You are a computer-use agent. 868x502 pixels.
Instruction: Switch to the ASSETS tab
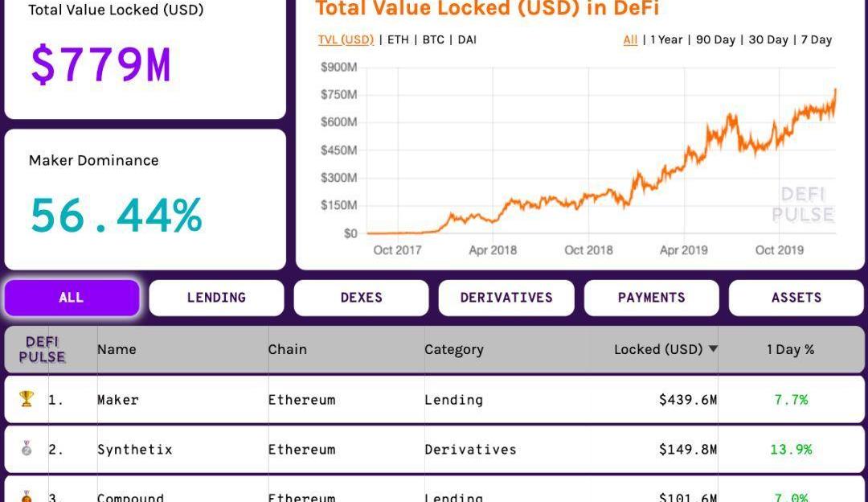(796, 298)
